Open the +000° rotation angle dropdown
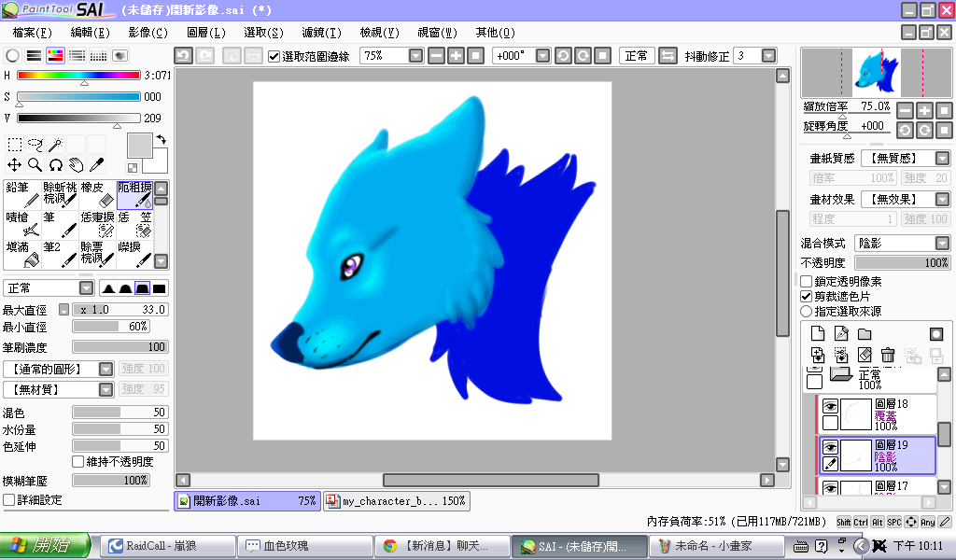 point(542,55)
